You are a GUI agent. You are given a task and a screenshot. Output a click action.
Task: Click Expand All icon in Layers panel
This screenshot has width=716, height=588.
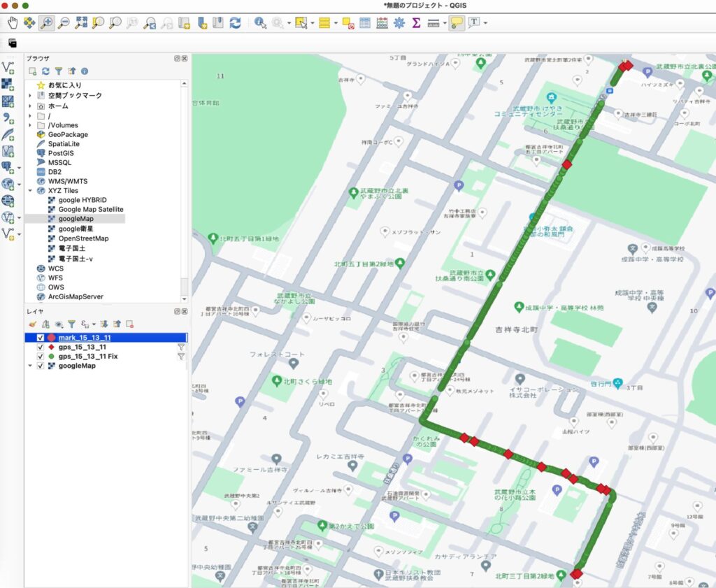[x=103, y=324]
